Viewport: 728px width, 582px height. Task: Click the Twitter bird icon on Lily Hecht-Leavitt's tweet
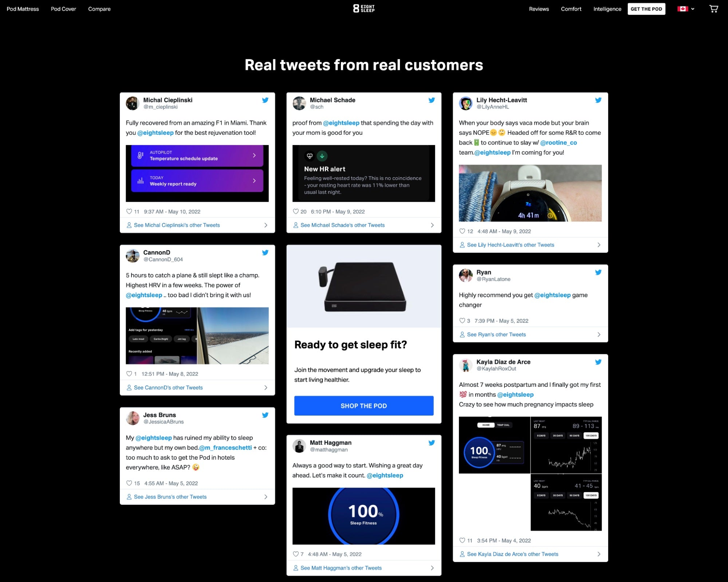coord(599,100)
